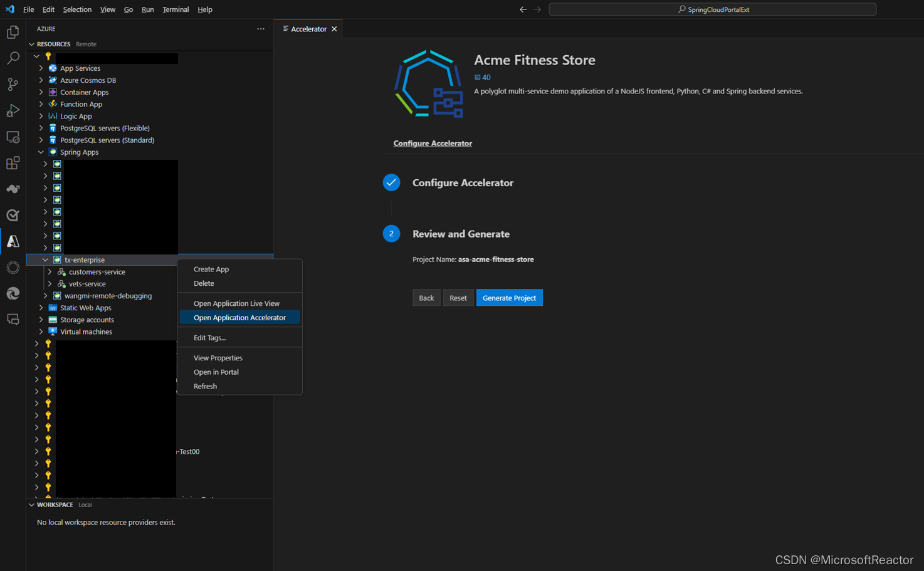Choose Refresh in context menu
The width and height of the screenshot is (924, 571).
tap(239, 386)
